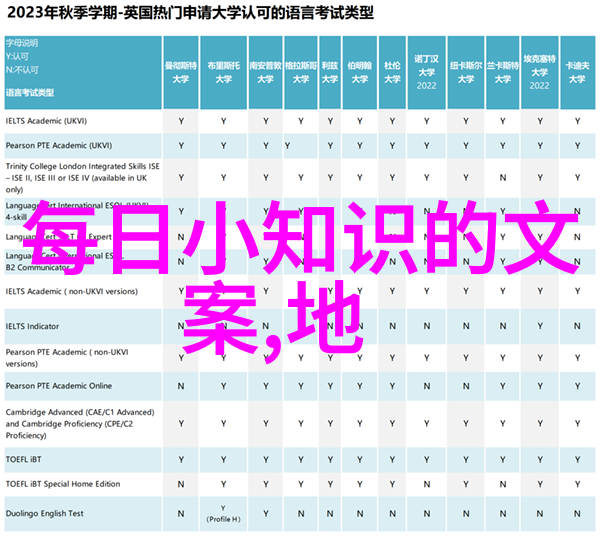Viewport: 600px width, 536px height.
Task: Click IELTS Indicator N under 卡迪夫大学
Action: (577, 326)
